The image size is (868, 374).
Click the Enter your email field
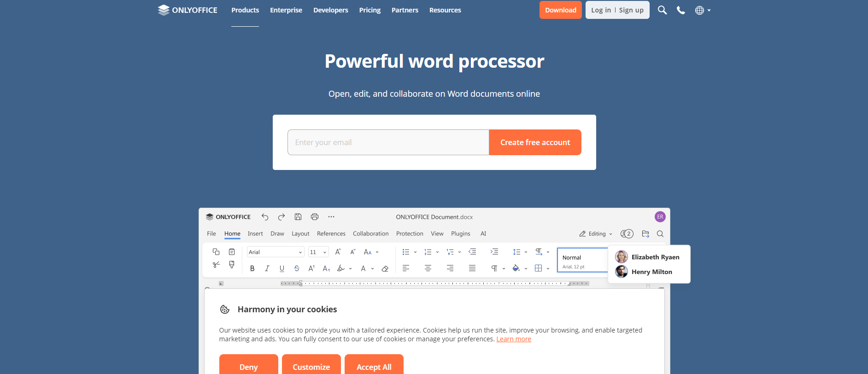coord(388,142)
